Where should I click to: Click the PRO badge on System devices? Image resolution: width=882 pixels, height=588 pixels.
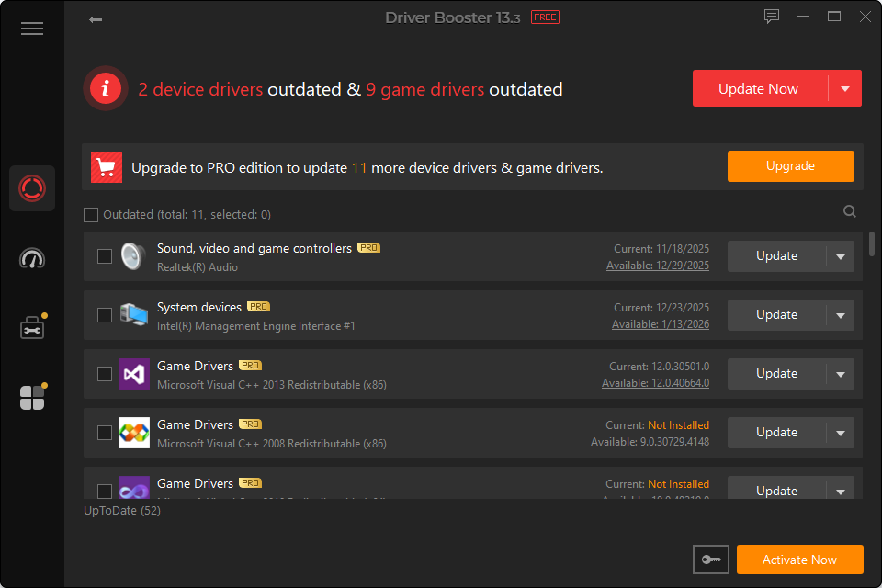pos(259,307)
